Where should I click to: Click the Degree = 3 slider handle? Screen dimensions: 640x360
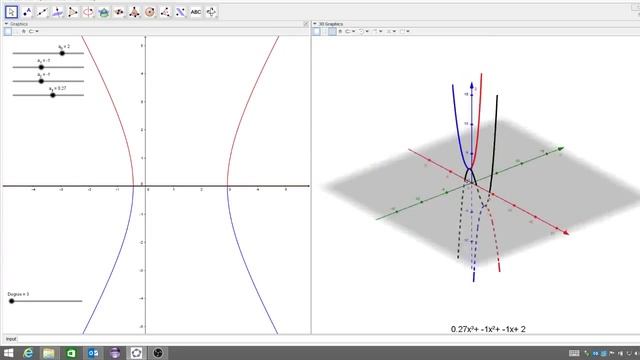12,301
